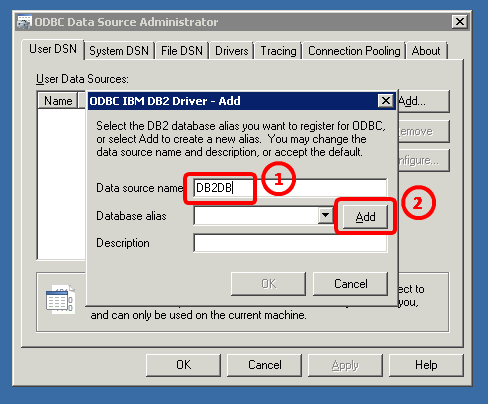The width and height of the screenshot is (488, 404).
Task: Show the About tab
Action: coord(426,51)
